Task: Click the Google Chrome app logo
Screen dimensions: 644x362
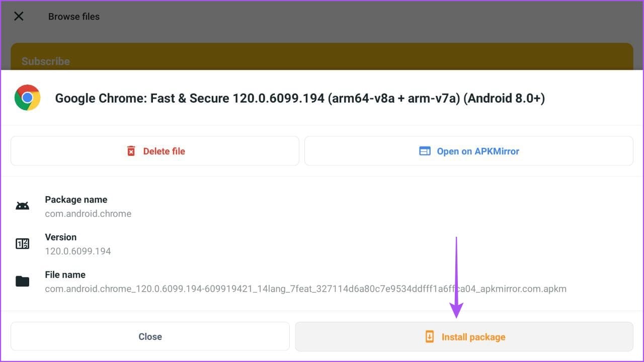Action: pyautogui.click(x=27, y=98)
